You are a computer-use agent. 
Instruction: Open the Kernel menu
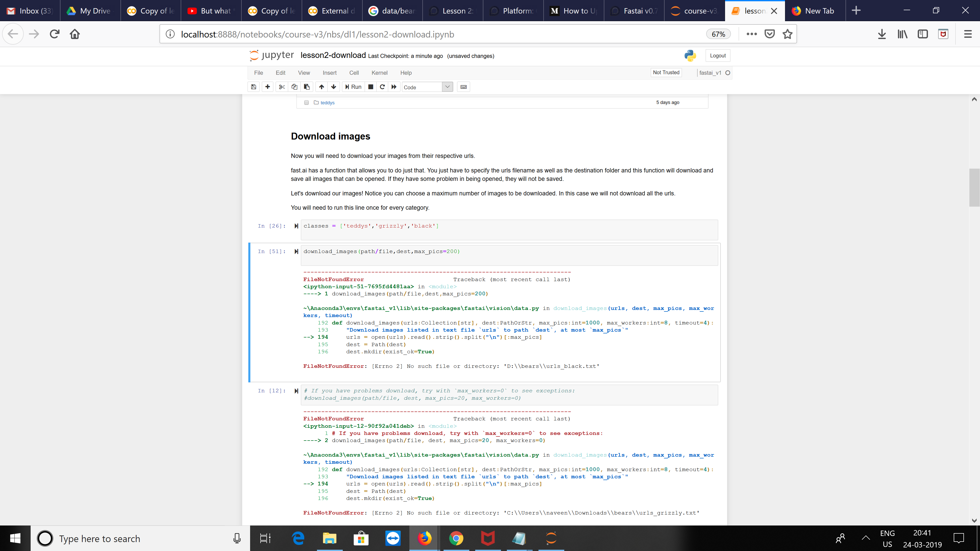click(379, 73)
